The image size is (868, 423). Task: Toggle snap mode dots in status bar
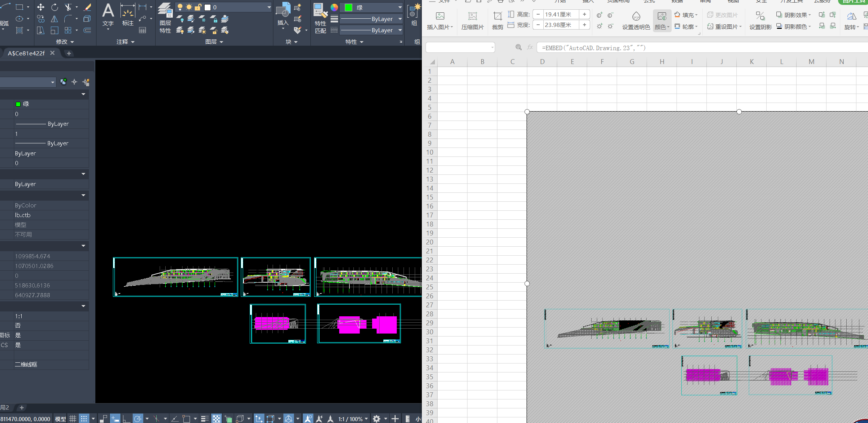pyautogui.click(x=84, y=419)
